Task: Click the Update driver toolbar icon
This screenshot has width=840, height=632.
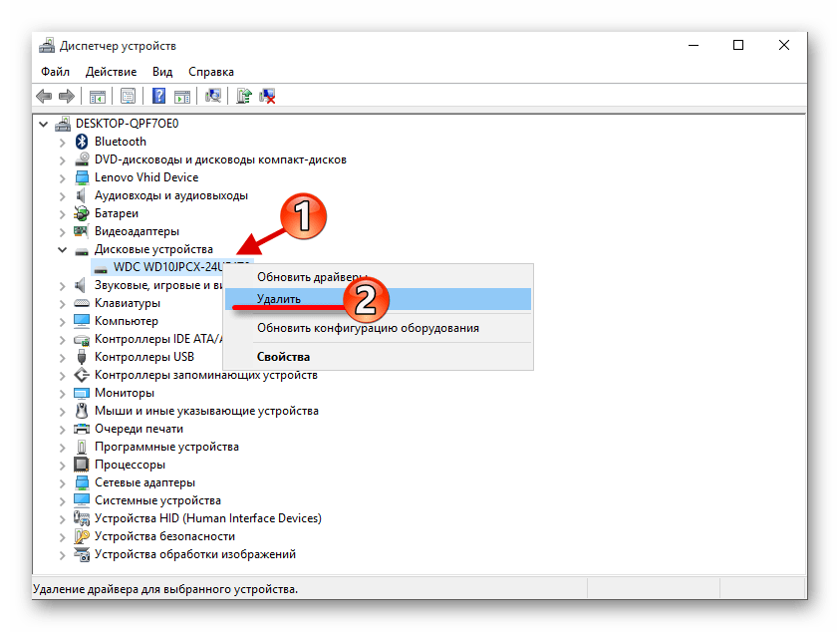Action: click(x=244, y=96)
